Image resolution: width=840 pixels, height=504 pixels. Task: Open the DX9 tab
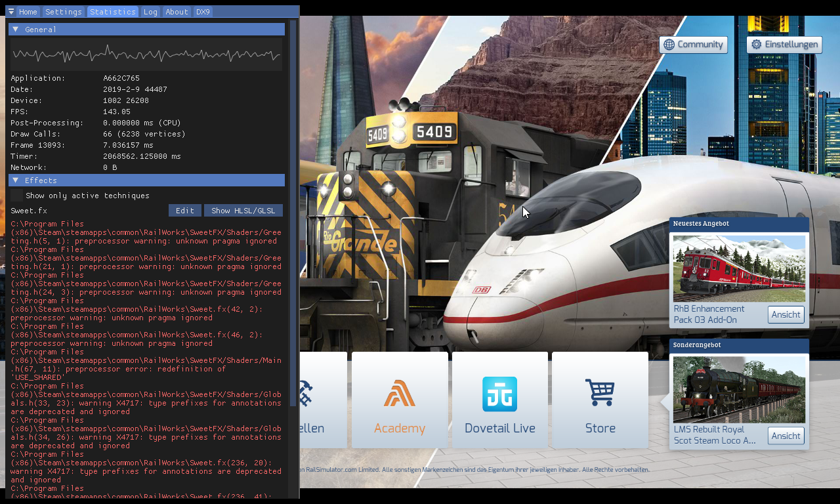pos(203,12)
